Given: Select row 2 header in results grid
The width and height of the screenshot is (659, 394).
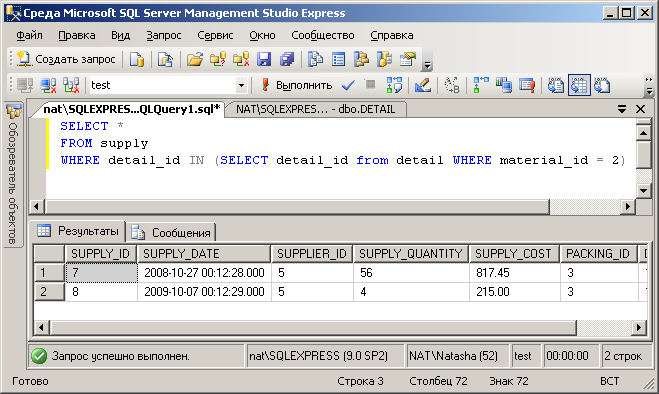Looking at the screenshot, I should tap(49, 292).
